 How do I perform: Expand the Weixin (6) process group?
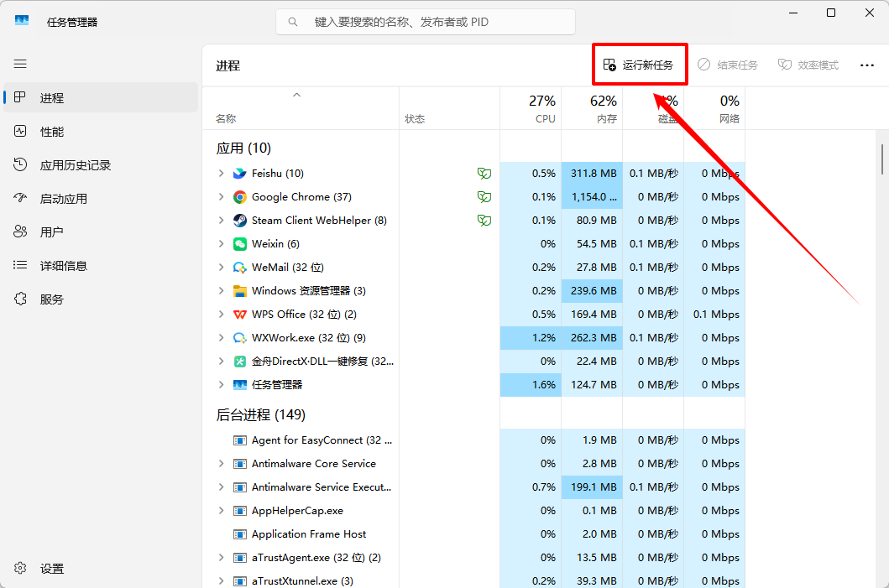(x=221, y=244)
